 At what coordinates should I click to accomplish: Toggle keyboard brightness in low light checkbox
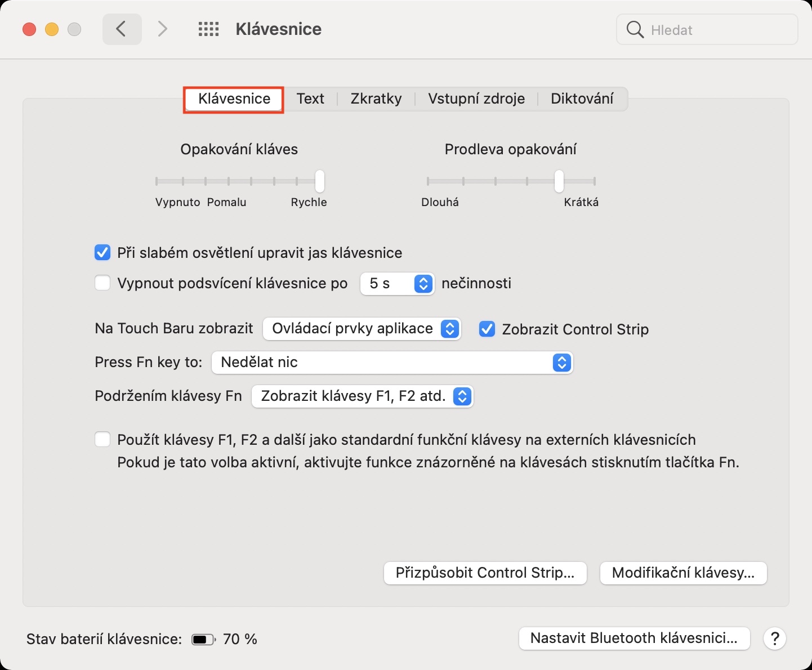coord(102,253)
